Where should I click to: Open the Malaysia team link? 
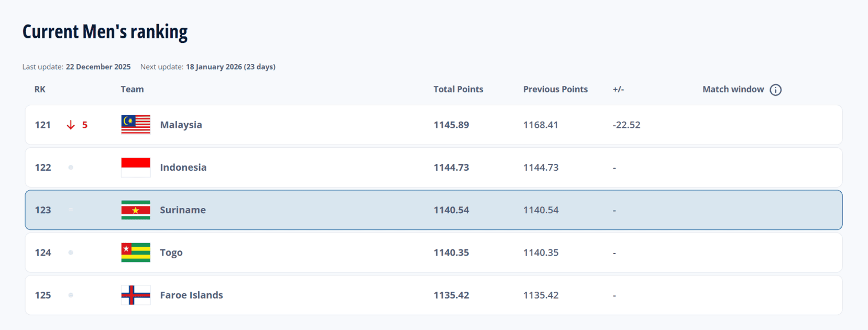pyautogui.click(x=181, y=125)
